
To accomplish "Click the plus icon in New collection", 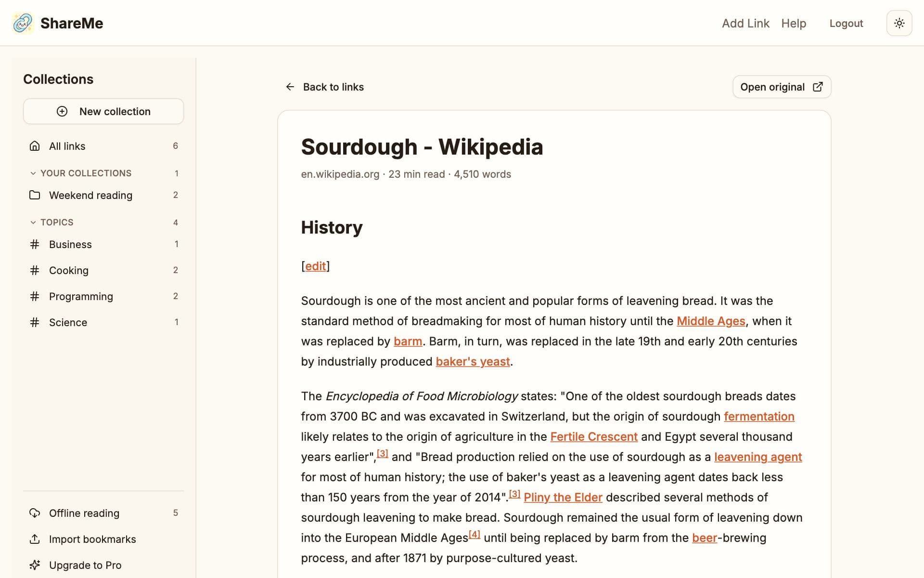I will coord(62,111).
